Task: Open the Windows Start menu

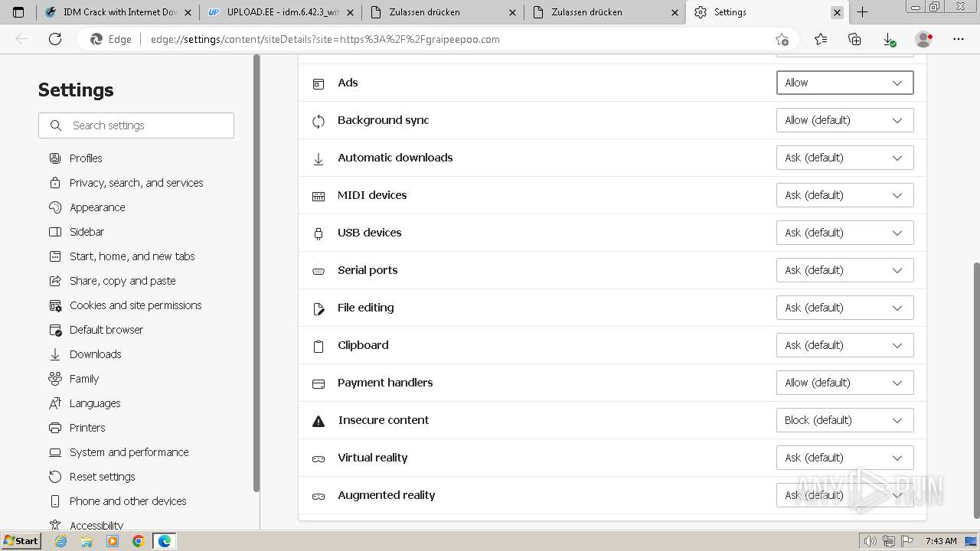Action: pos(21,541)
